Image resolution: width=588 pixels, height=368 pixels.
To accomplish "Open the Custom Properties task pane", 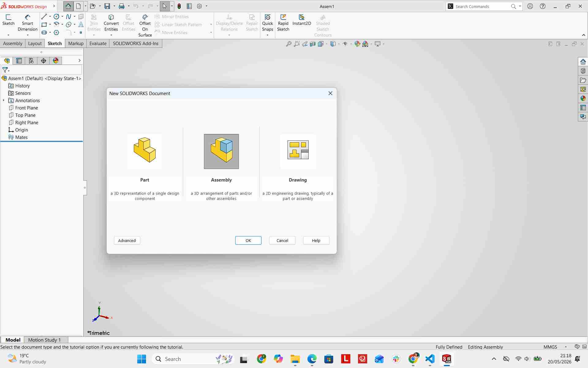I will (x=583, y=108).
